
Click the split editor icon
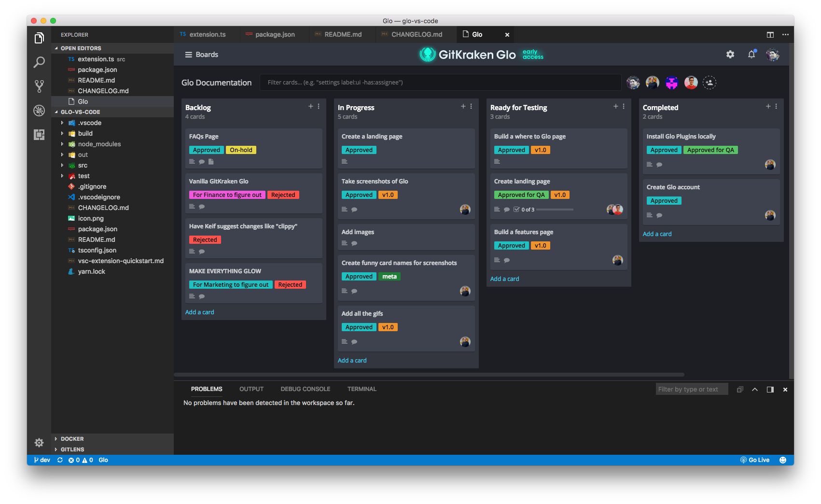pyautogui.click(x=770, y=35)
